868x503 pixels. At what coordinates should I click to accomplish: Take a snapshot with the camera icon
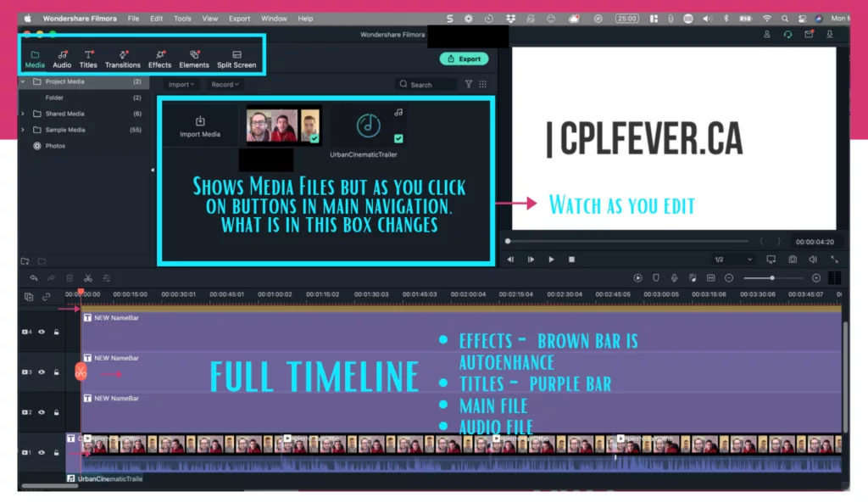click(x=793, y=260)
